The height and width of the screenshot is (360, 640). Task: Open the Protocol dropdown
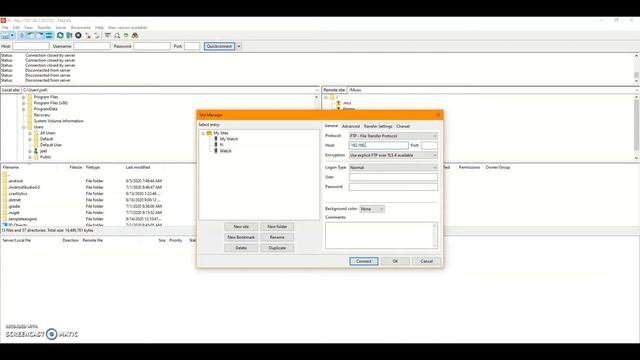click(x=393, y=136)
